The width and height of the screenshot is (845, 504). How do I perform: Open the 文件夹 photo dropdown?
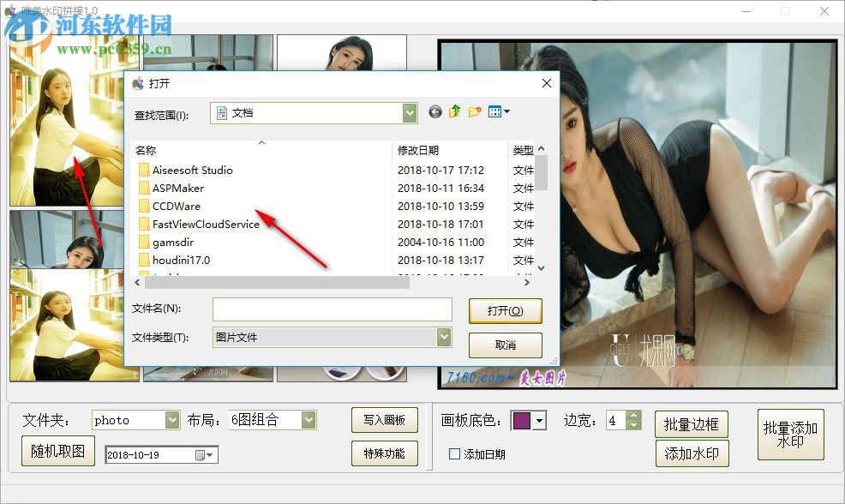pyautogui.click(x=172, y=420)
